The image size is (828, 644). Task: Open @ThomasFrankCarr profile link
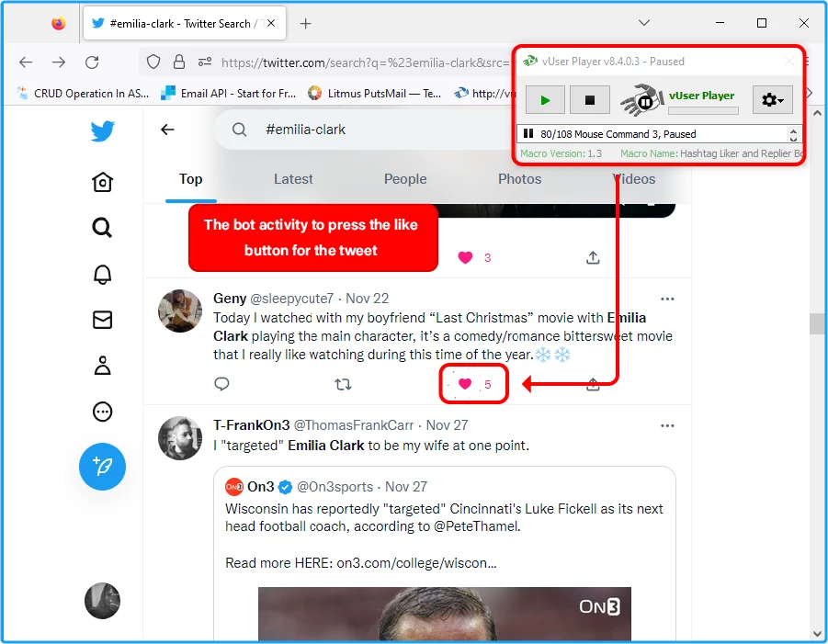[x=354, y=425]
